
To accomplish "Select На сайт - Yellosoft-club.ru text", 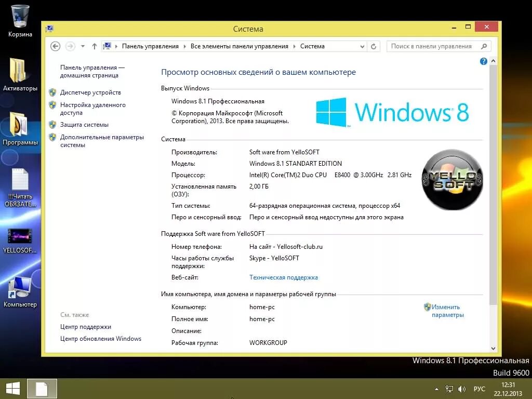I will coord(286,247).
